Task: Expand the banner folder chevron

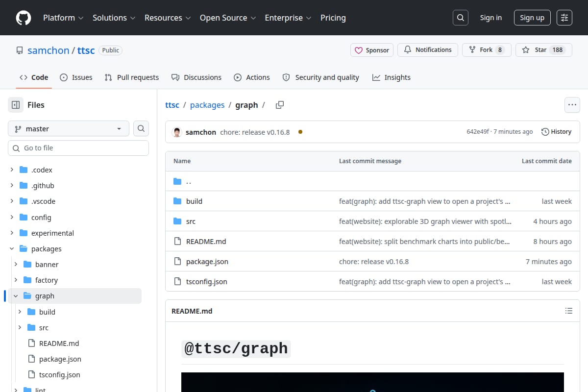Action: pos(16,264)
